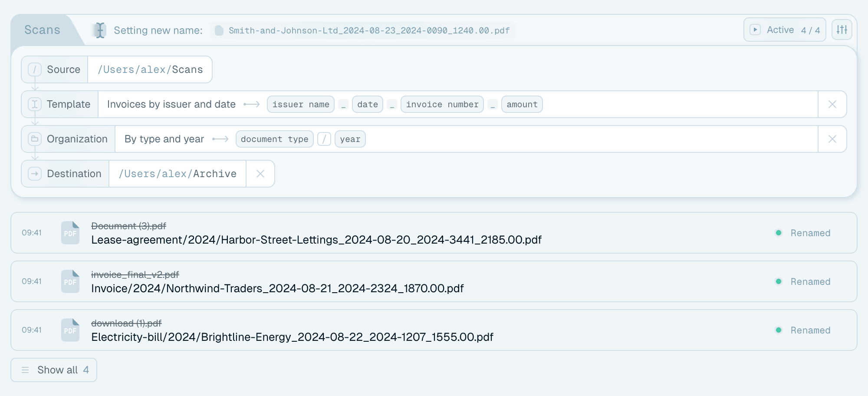Remove the Organization rule

coord(832,139)
